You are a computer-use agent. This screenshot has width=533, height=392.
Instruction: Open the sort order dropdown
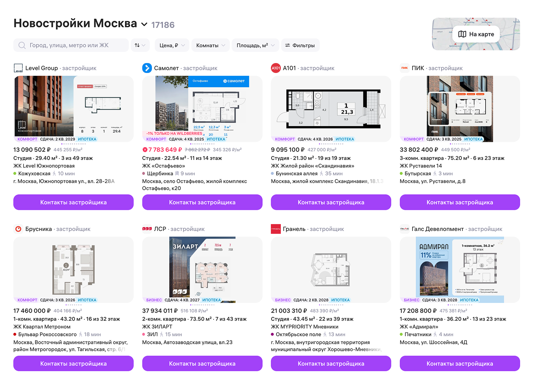coord(140,45)
